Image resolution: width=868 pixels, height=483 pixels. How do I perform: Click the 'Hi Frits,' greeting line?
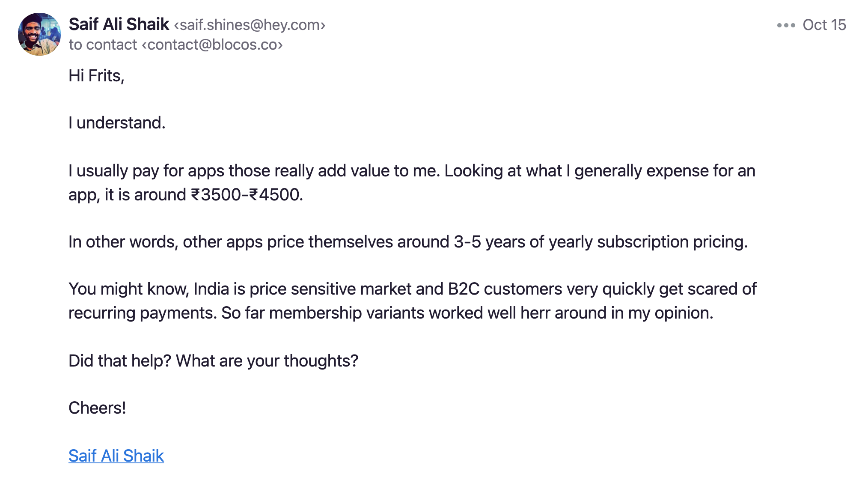96,76
